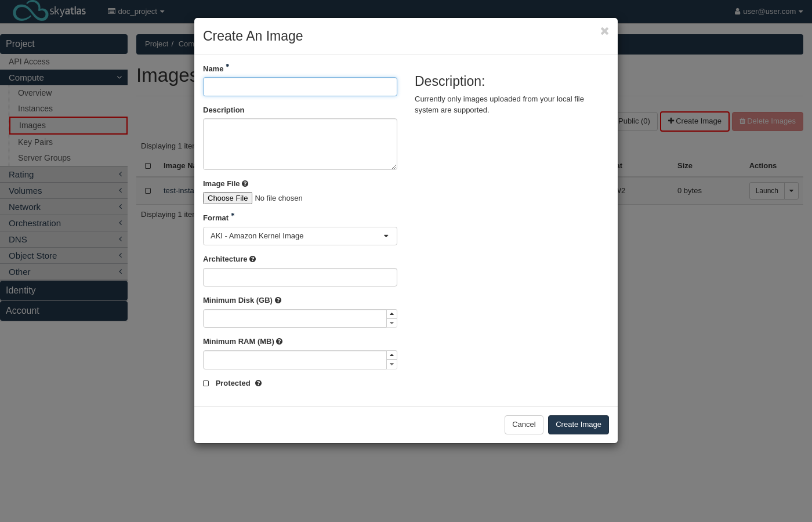Open Key Pairs in the sidebar
Image resolution: width=812 pixels, height=522 pixels.
pyautogui.click(x=35, y=142)
